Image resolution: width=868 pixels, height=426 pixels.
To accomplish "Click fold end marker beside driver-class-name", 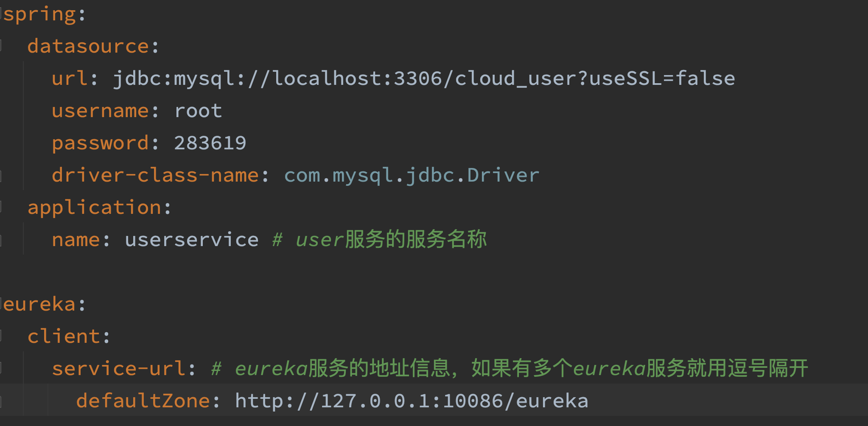I will 2,175.
